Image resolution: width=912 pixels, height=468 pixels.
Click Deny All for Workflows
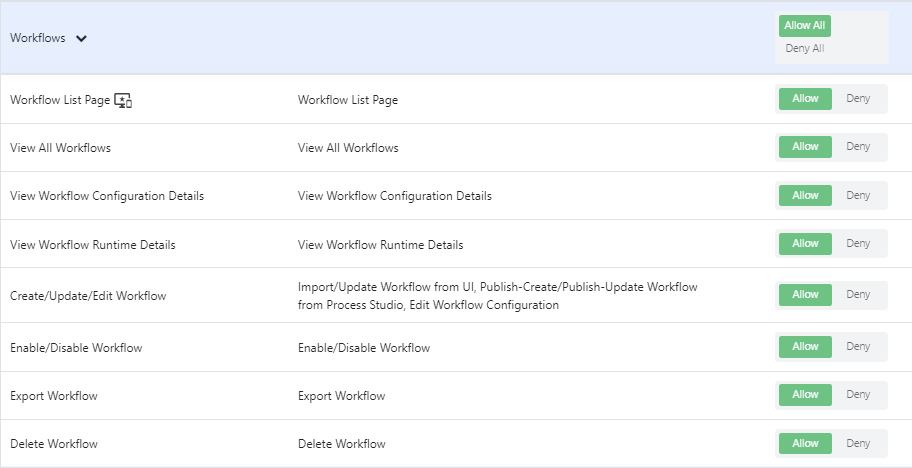[804, 48]
